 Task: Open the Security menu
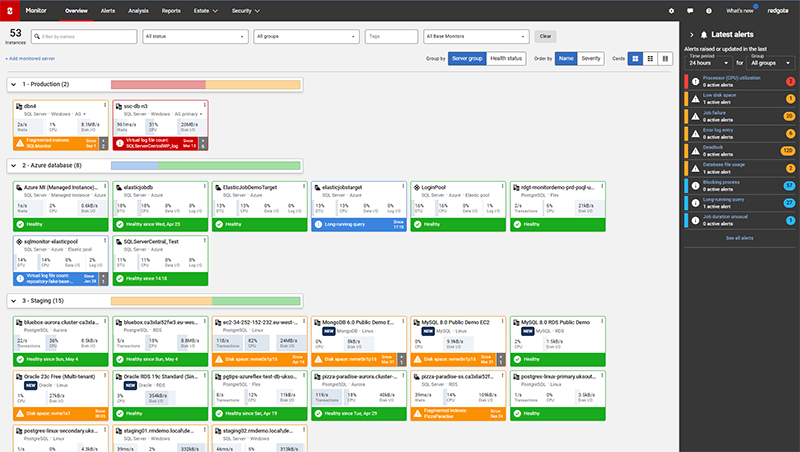(x=245, y=11)
